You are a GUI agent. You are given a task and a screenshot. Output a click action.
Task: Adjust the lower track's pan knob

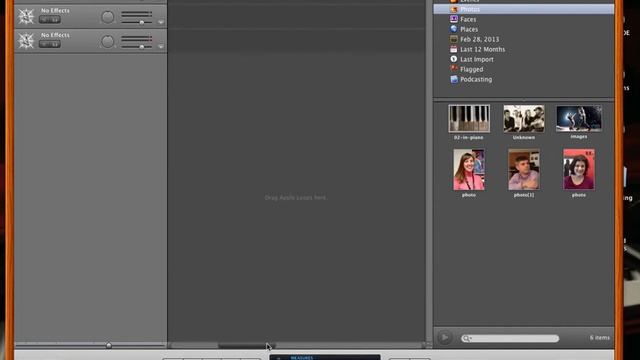coord(108,42)
